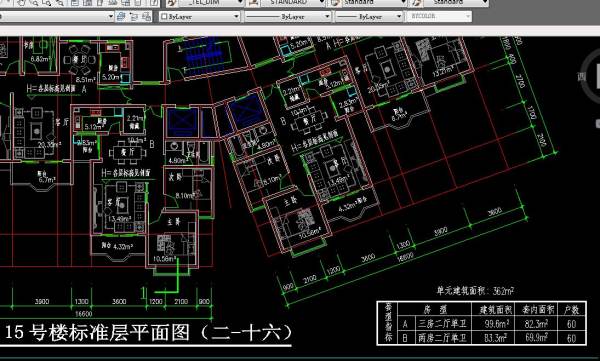Select the 8.51m² room area label
600x361 pixels.
[85, 80]
